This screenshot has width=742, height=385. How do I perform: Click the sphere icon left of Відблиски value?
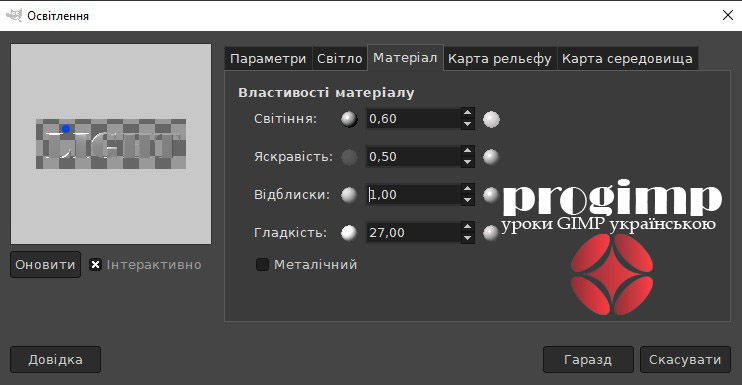click(x=349, y=195)
